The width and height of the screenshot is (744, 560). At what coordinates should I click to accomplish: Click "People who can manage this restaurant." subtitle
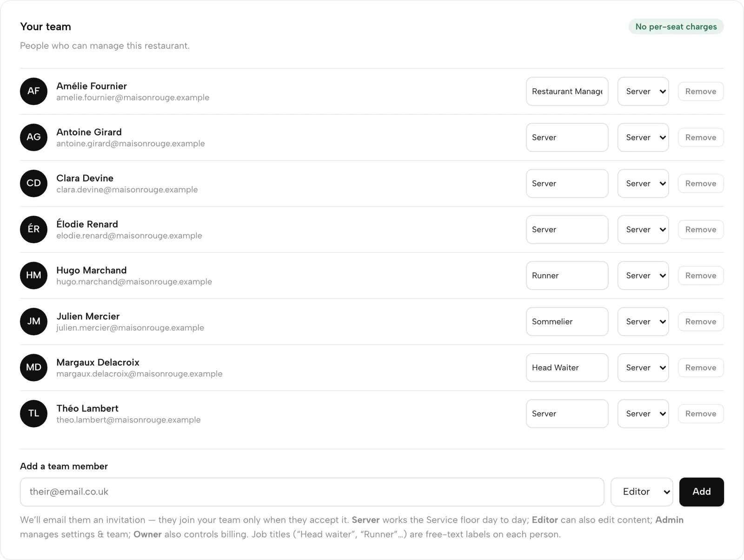coord(105,46)
